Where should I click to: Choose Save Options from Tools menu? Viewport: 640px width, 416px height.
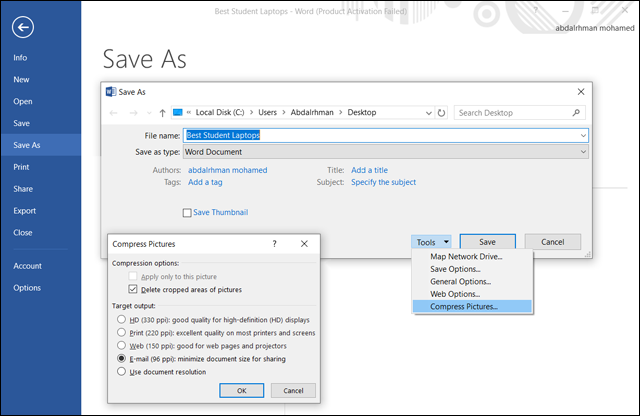pyautogui.click(x=472, y=269)
